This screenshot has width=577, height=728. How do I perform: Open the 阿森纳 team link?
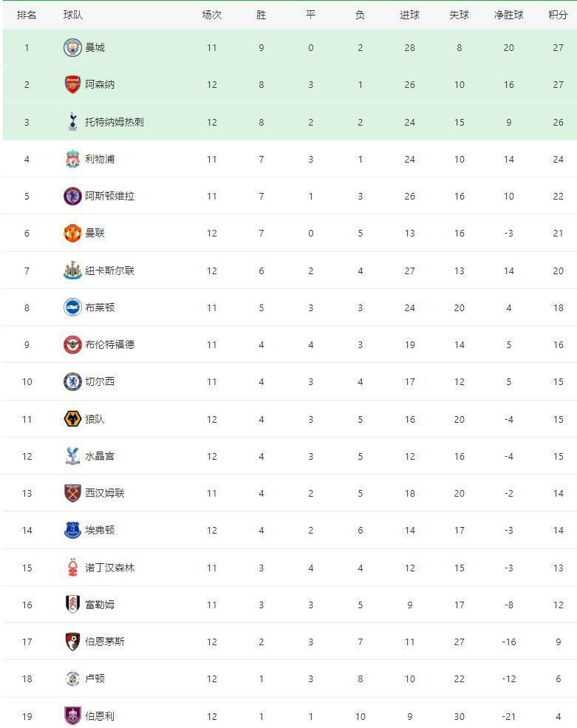[100, 84]
